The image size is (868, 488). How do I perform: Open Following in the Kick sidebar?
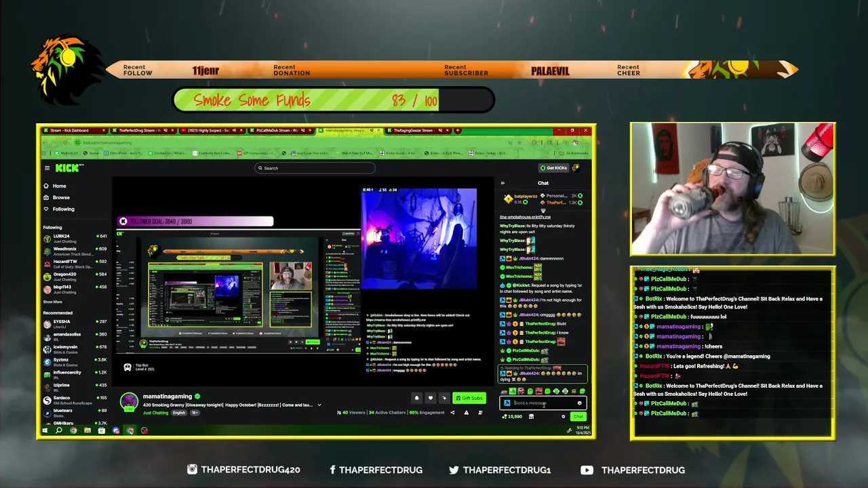59,209
